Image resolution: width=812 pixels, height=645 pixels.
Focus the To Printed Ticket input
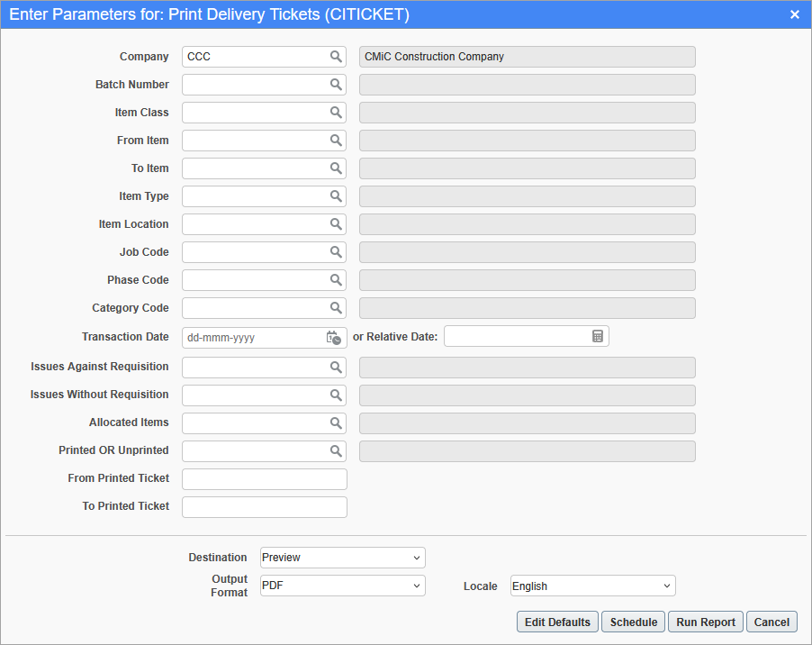[264, 507]
